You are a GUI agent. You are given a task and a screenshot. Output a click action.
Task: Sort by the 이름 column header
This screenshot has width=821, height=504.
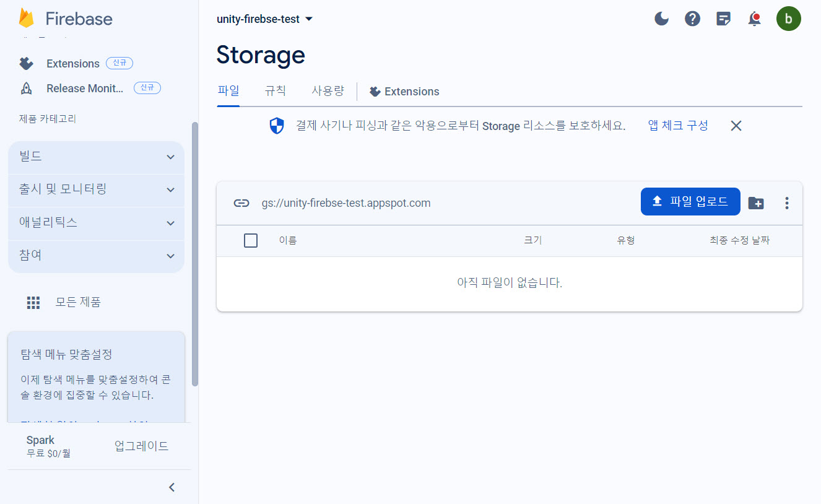coord(288,240)
